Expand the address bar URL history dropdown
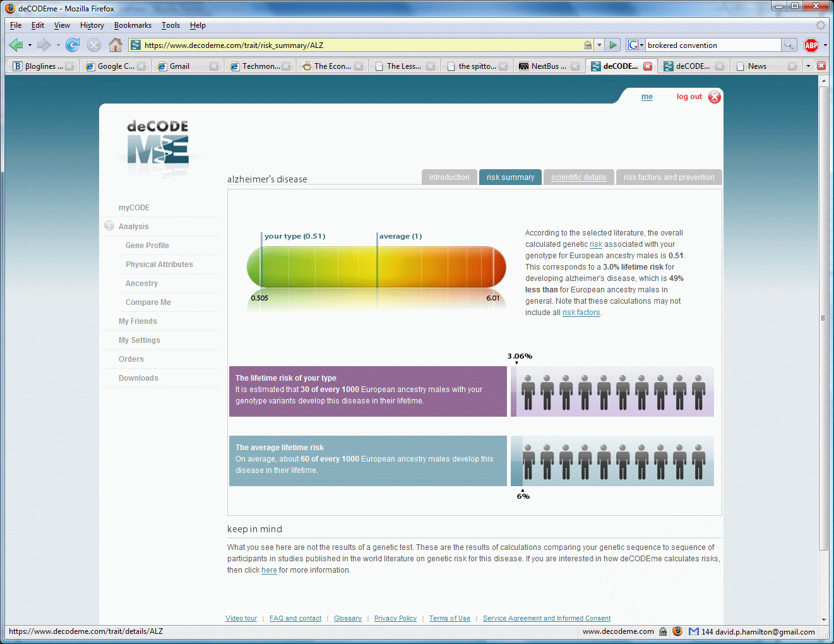The image size is (834, 644). [599, 45]
